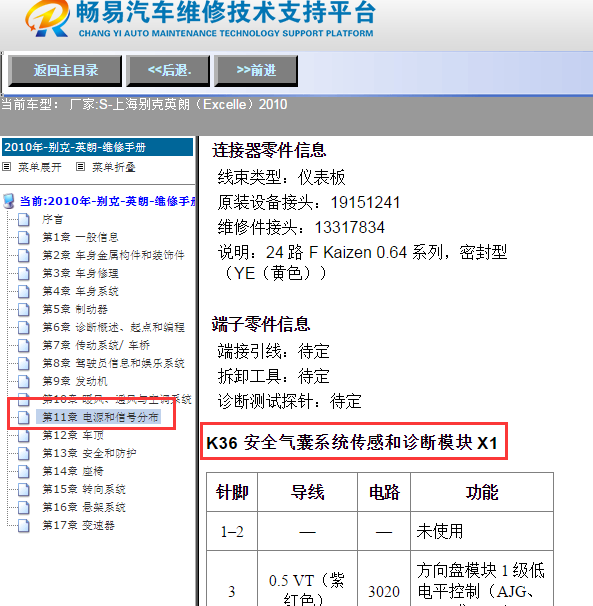Click the service connector number 13317834
This screenshot has width=593, height=606.
349,227
